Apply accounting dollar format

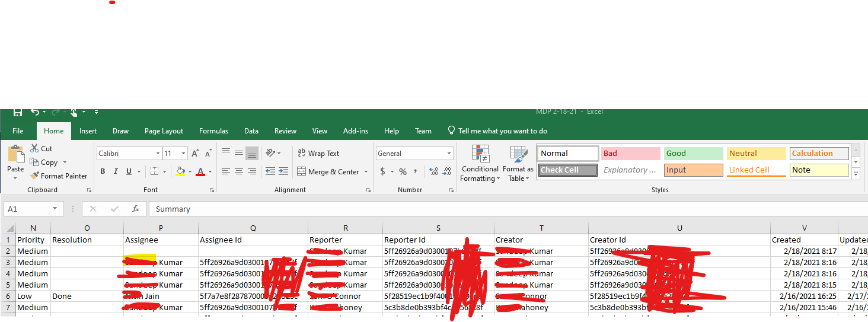click(383, 171)
